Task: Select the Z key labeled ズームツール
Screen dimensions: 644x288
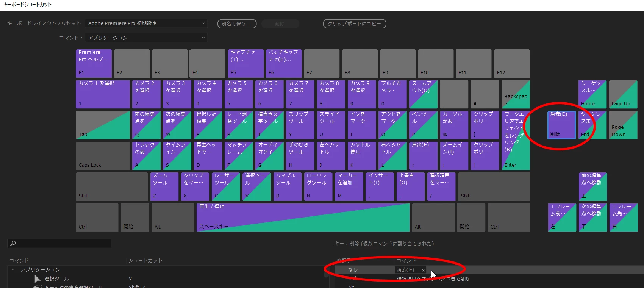Action: tap(164, 186)
